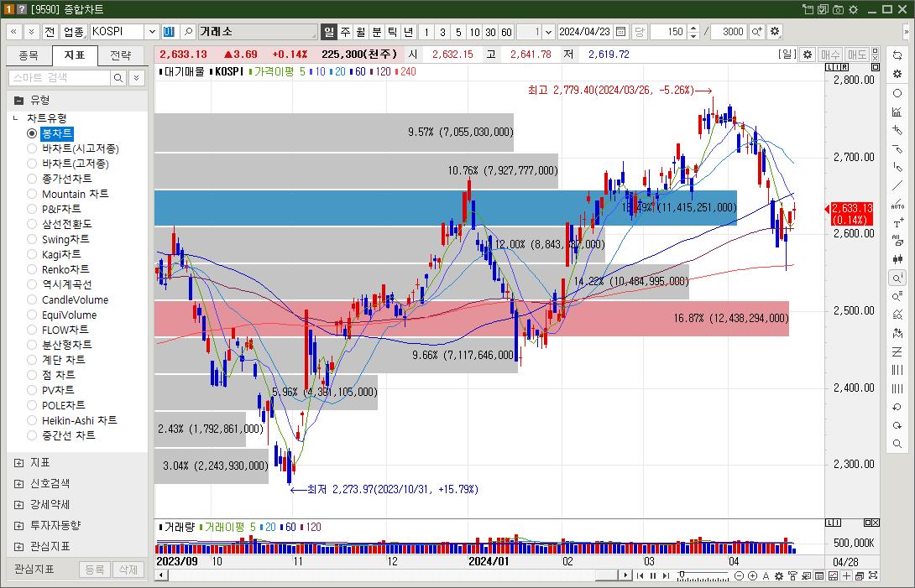Click the 등록 button
The image size is (915, 588).
pos(95,570)
